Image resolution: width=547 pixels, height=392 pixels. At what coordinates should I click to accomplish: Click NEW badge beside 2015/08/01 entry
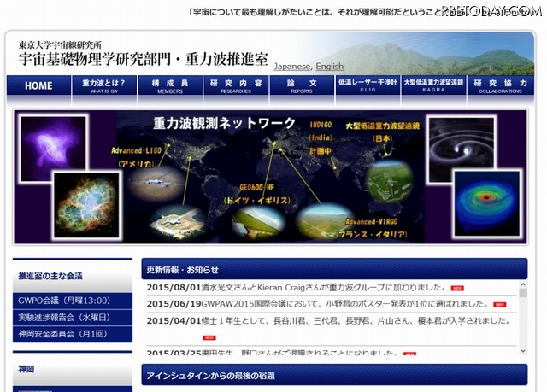click(x=457, y=288)
